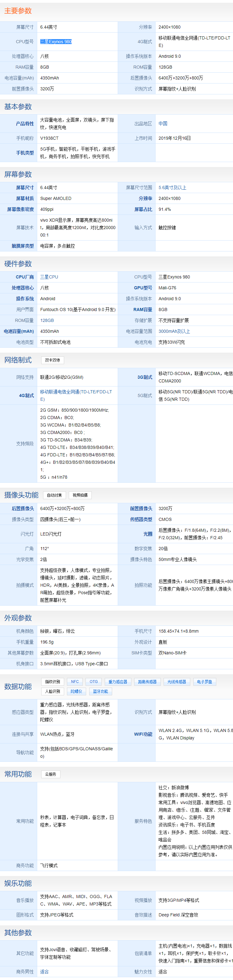This screenshot has width=233, height=980.
Task: Click the 秘银，曜石，绯云 color value
Action: coord(57,631)
